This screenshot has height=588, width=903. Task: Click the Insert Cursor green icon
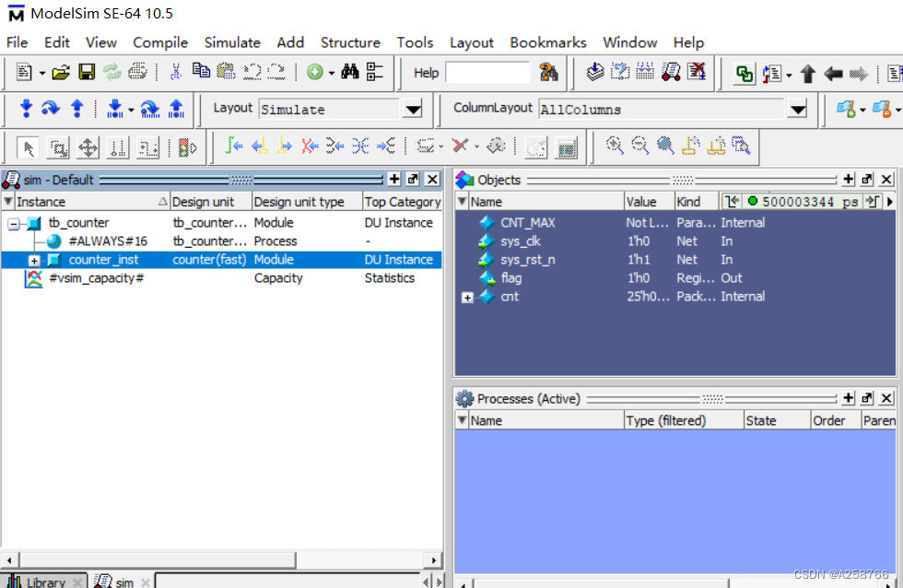233,146
